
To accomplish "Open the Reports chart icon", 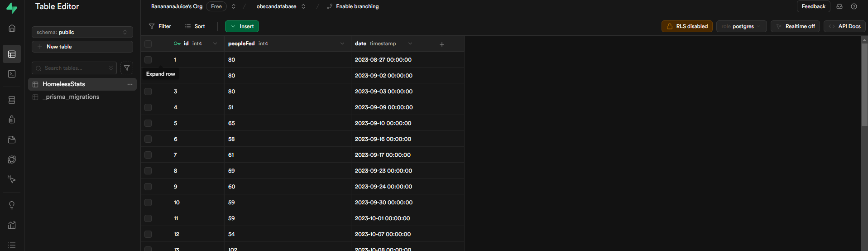I will 12,225.
